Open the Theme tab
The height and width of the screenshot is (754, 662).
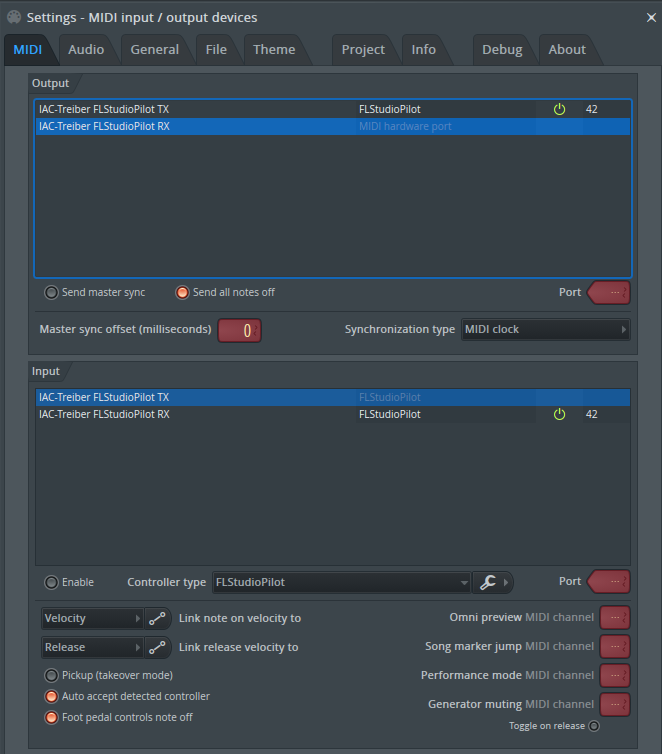pos(274,50)
